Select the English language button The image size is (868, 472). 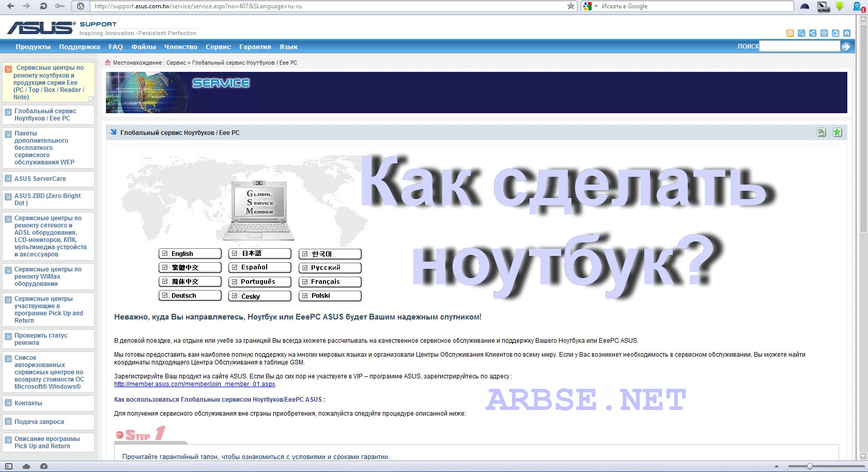click(x=190, y=254)
